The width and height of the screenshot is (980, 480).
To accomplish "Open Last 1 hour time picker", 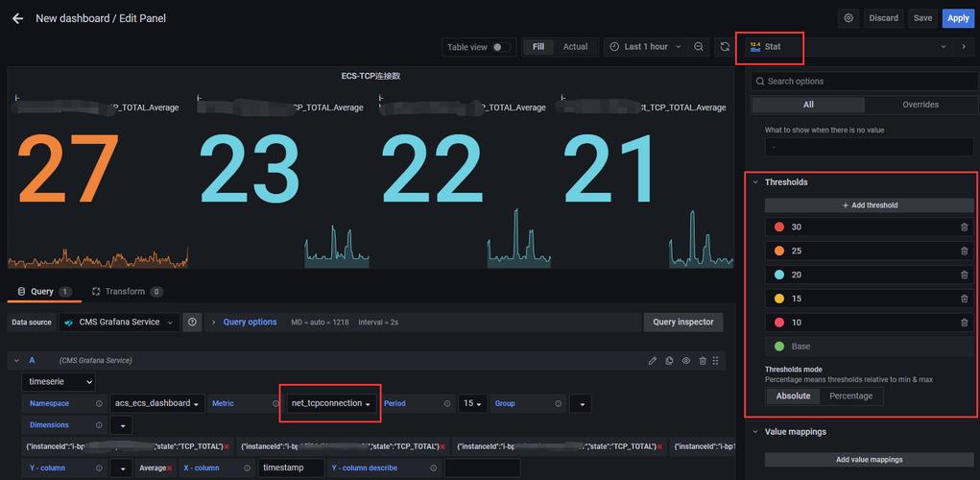I will (x=644, y=47).
